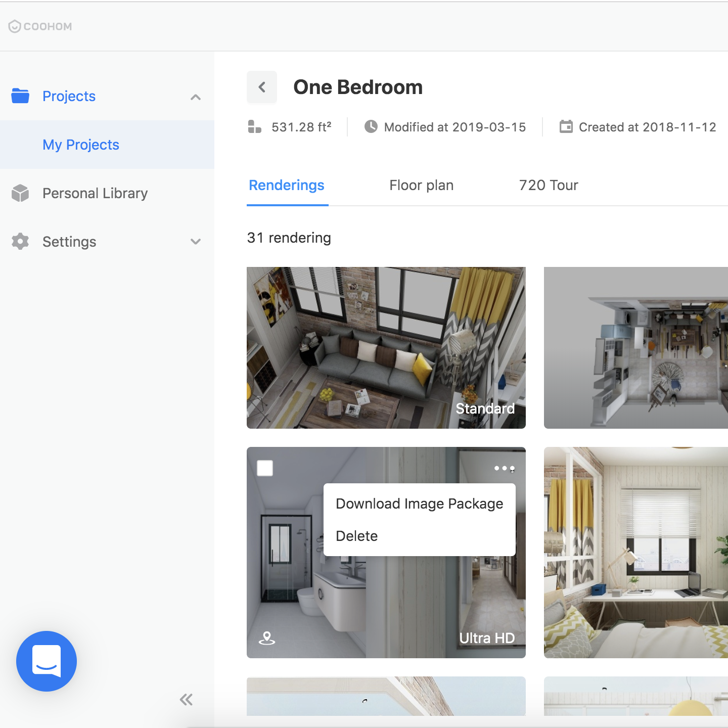728x728 pixels.
Task: Click the location pin icon on bathroom rendering
Action: click(x=267, y=638)
